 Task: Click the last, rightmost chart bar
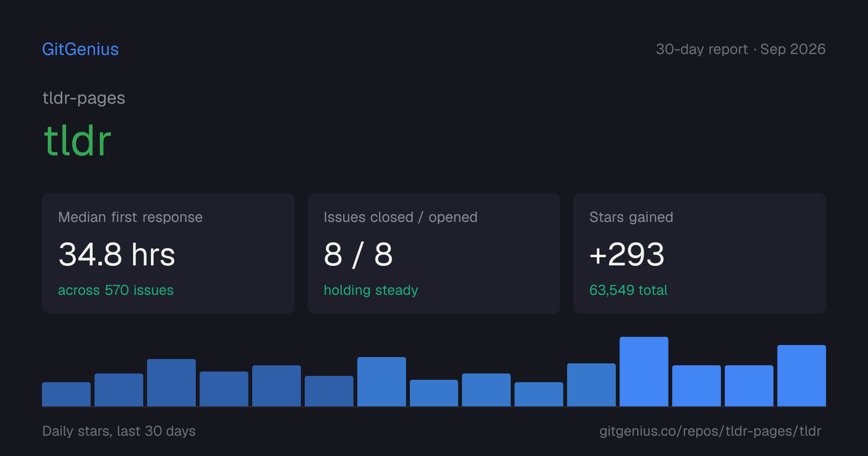tap(801, 375)
